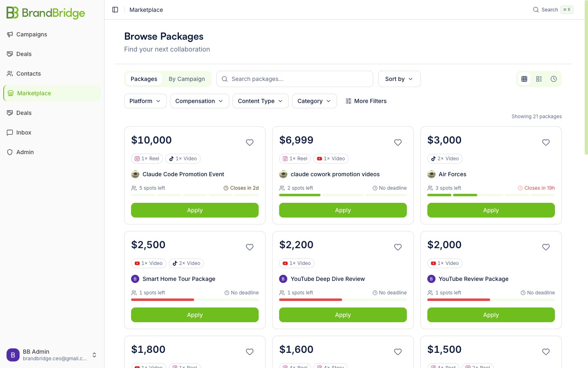Open the Sort by dropdown
This screenshot has height=368, width=588.
[x=399, y=79]
